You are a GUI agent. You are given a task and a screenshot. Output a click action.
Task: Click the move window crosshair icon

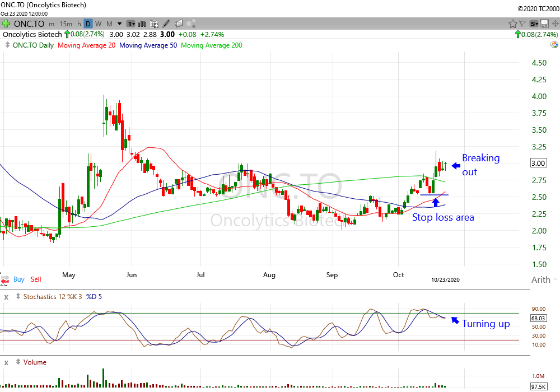(556, 24)
